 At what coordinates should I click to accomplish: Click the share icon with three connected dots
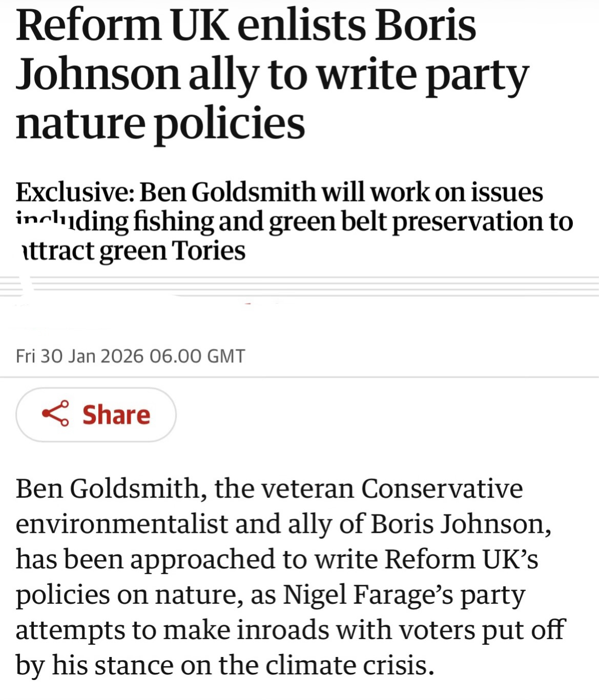click(x=55, y=414)
